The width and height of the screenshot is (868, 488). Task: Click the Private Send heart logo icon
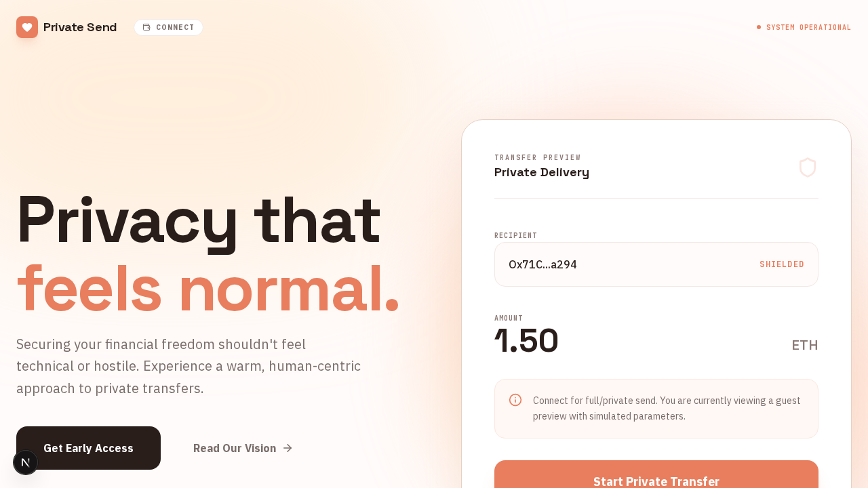tap(27, 27)
